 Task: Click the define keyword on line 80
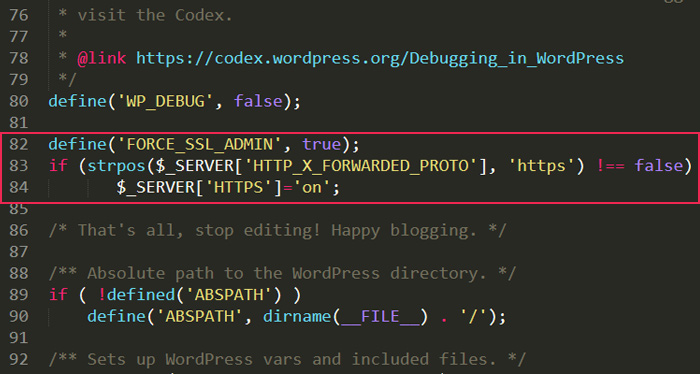pos(77,101)
